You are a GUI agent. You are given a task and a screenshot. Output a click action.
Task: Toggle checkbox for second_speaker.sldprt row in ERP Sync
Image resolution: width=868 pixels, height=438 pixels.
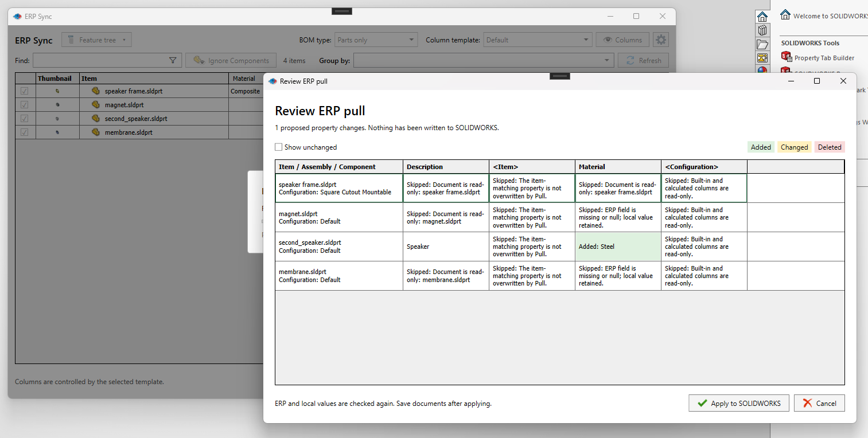(24, 119)
